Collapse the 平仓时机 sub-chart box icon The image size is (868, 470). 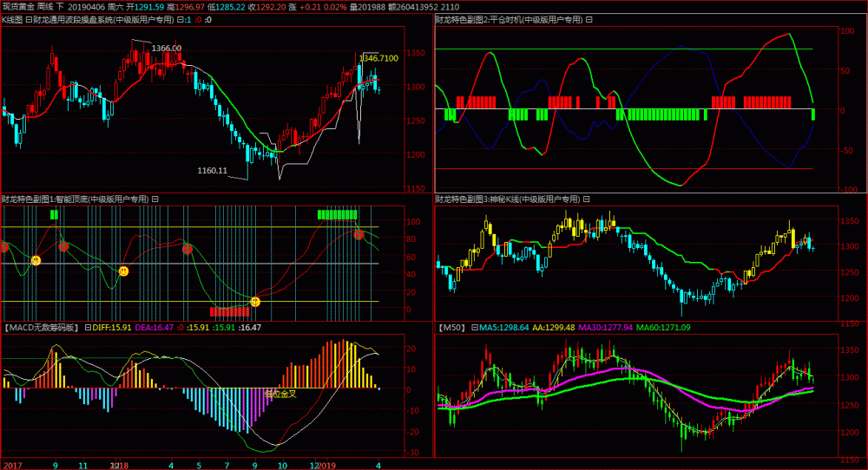(x=589, y=20)
